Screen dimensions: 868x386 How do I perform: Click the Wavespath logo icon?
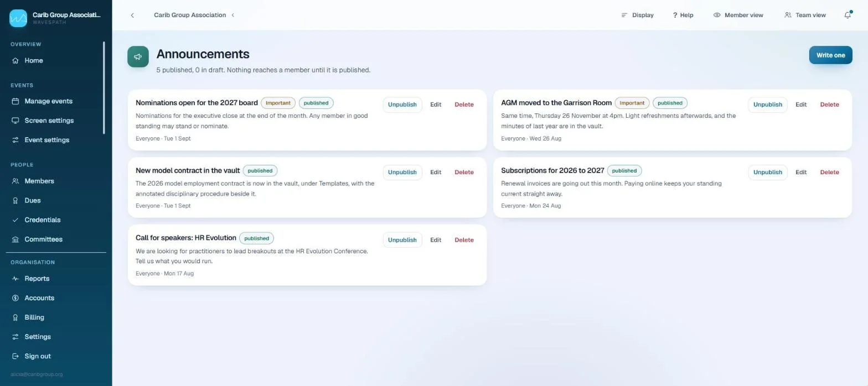(18, 18)
